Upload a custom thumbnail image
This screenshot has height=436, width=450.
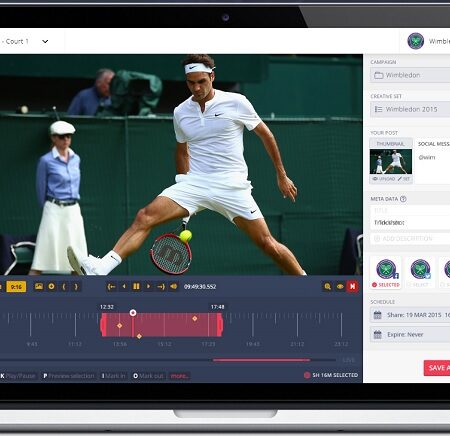[x=383, y=179]
